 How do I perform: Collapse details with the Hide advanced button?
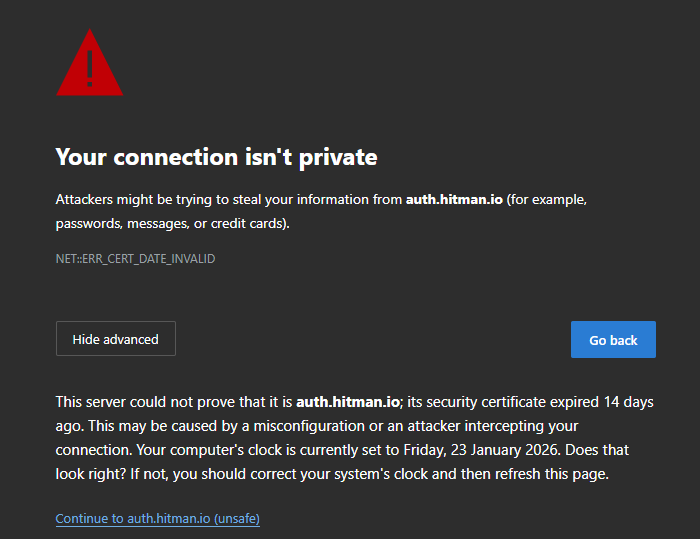(115, 339)
